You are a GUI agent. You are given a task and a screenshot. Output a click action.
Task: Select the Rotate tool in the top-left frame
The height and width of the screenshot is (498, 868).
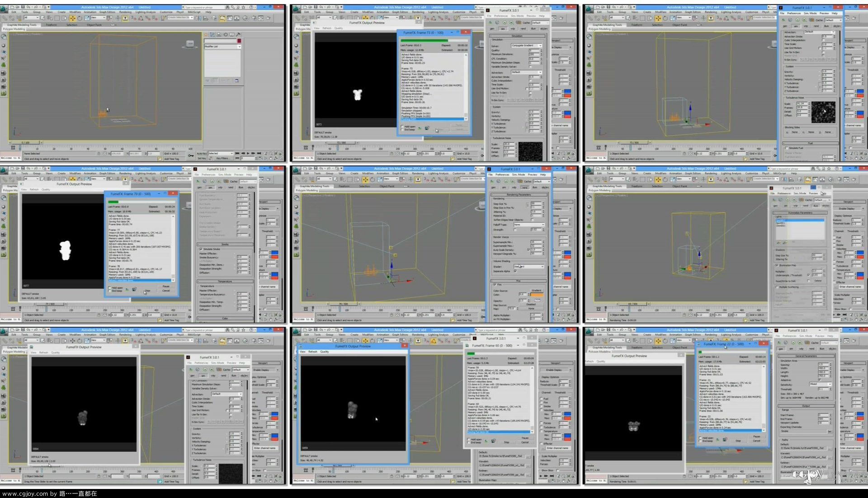coord(80,18)
